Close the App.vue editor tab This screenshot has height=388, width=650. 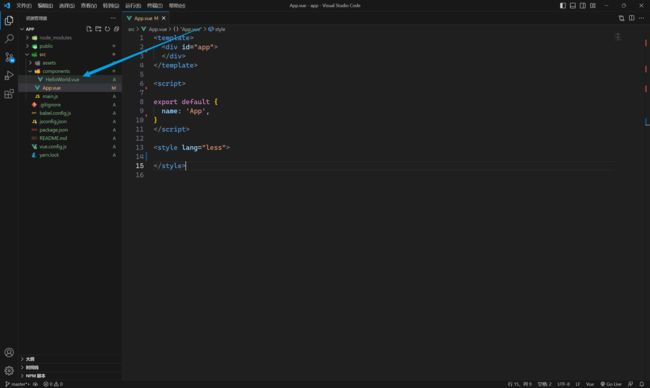(164, 18)
